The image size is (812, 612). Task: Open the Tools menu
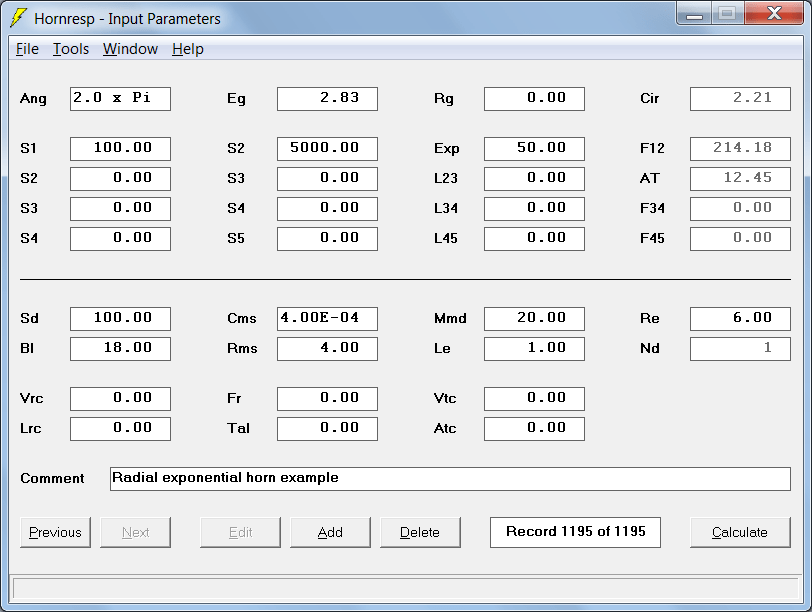tap(71, 49)
